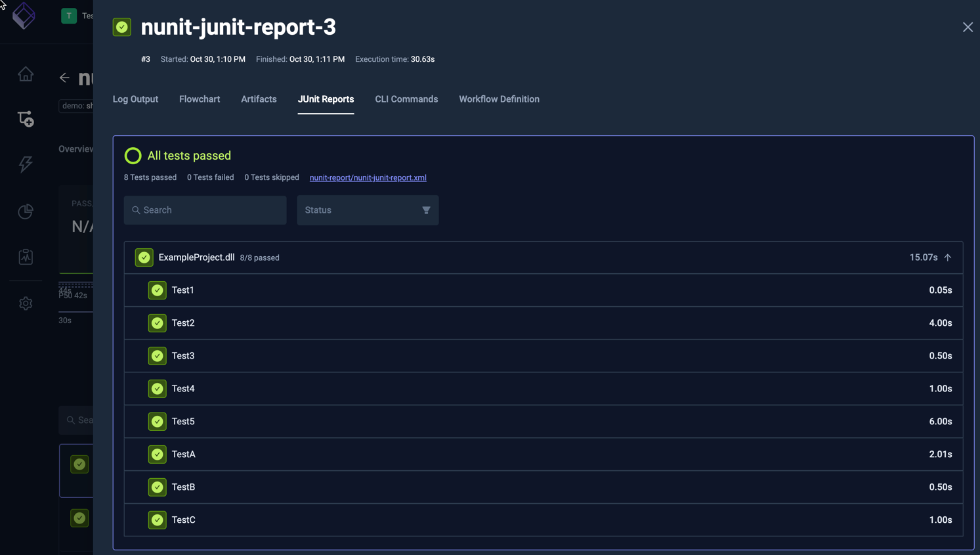The height and width of the screenshot is (555, 980).
Task: Click inside the test Search input field
Action: (205, 210)
